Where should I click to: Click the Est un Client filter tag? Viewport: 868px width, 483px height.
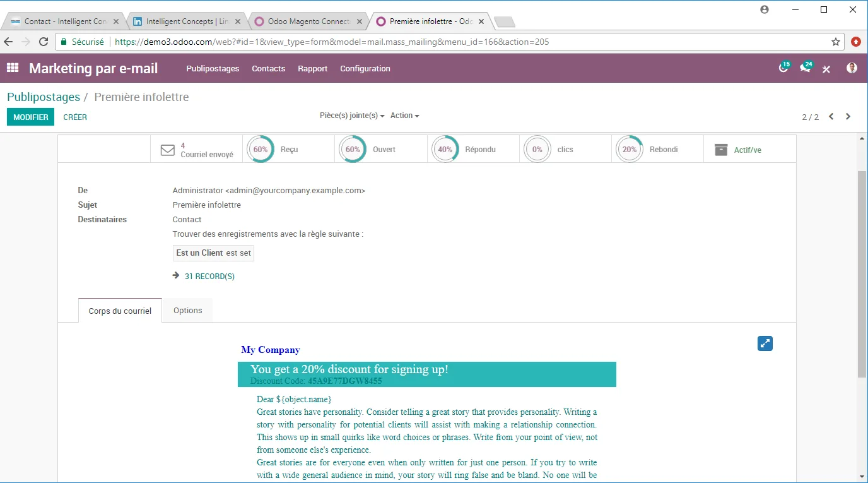213,253
